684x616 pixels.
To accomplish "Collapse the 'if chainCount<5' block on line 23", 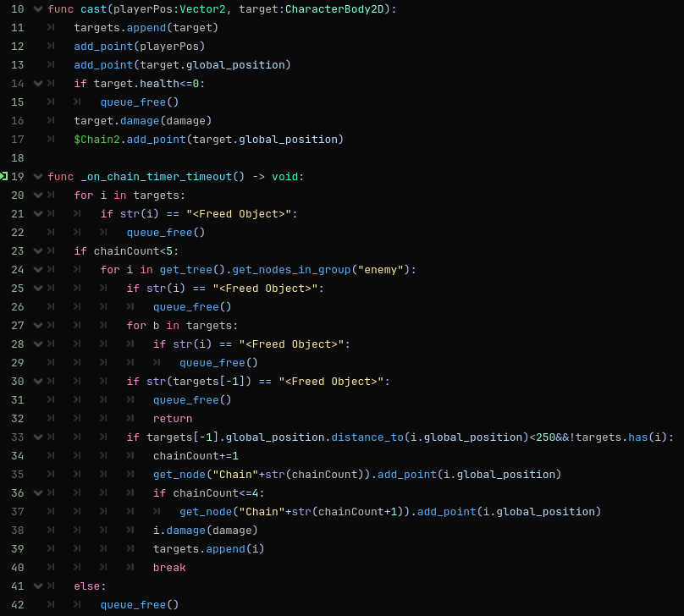I will pos(37,251).
